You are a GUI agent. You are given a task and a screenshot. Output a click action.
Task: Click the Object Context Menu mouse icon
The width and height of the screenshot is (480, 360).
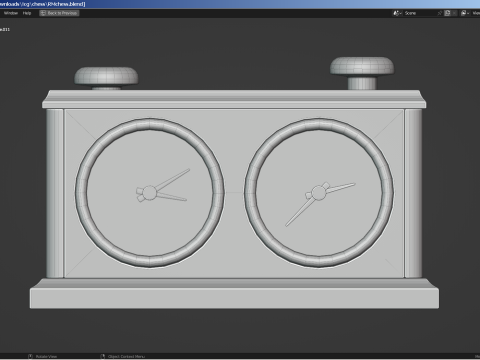(103, 356)
